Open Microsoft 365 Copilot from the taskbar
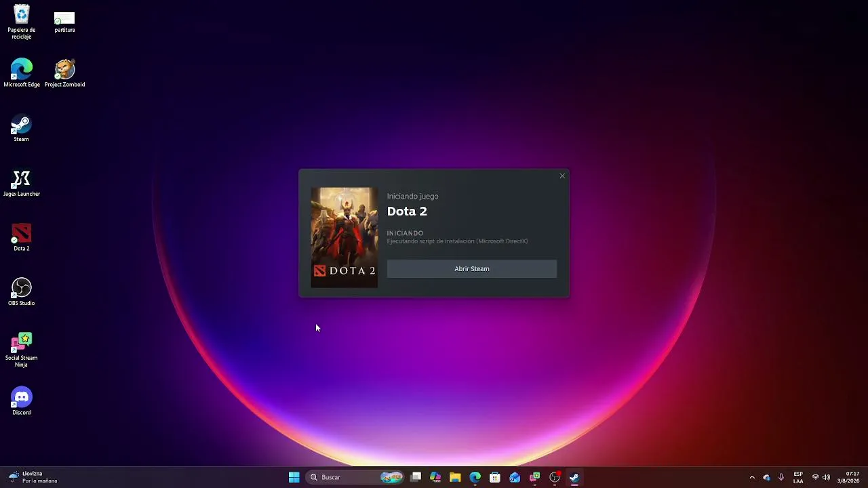The image size is (868, 488). pyautogui.click(x=435, y=477)
